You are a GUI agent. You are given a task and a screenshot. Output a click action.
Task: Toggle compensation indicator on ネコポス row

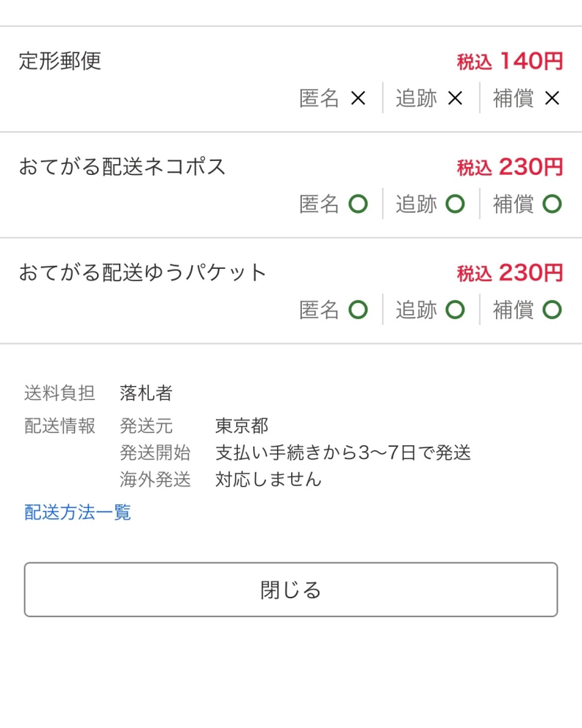click(554, 205)
